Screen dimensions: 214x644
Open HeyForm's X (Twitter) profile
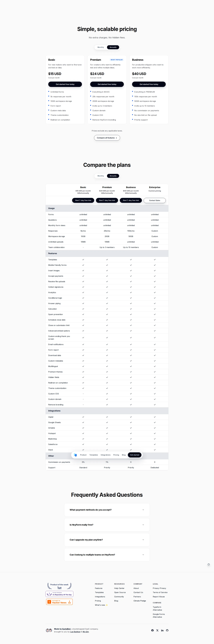(x=157, y=630)
